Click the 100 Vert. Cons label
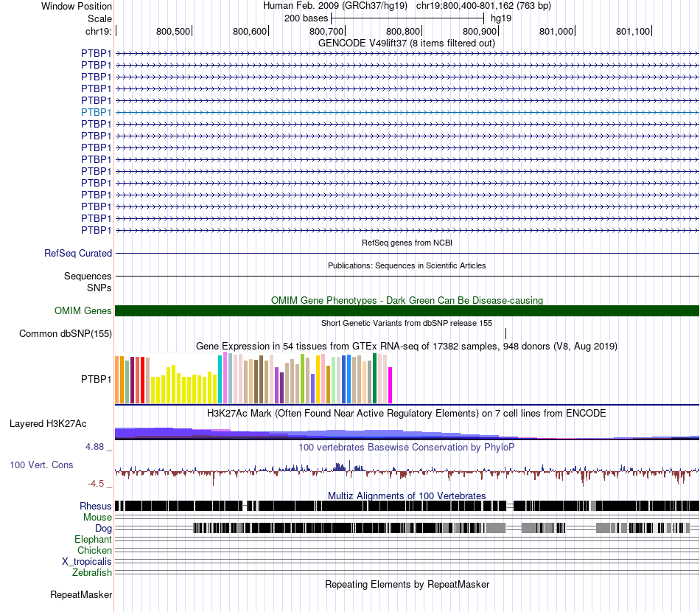The height and width of the screenshot is (612, 700). [x=41, y=465]
